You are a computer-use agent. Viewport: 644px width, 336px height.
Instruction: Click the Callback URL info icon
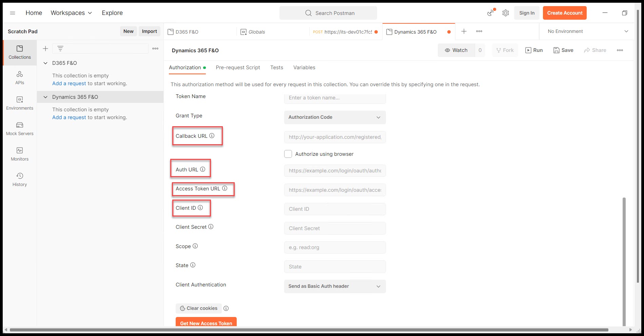click(x=212, y=135)
